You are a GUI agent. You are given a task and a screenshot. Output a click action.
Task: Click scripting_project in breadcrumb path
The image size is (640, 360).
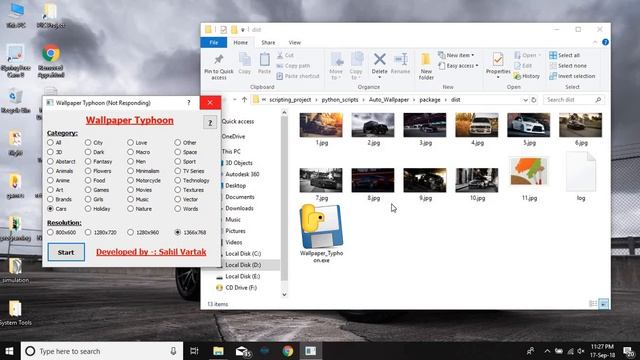pyautogui.click(x=290, y=100)
